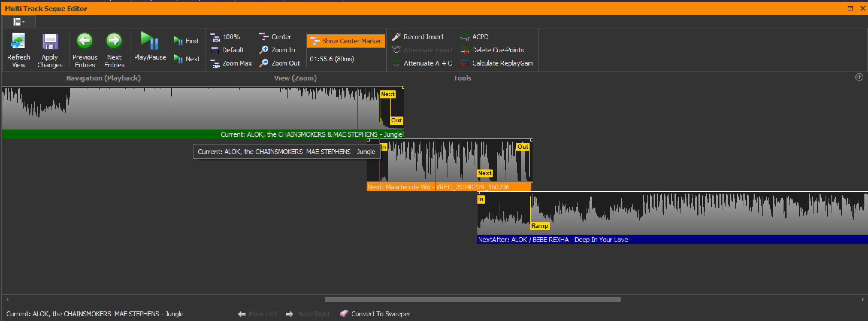Select Zoom Max view
This screenshot has height=321, width=868.
[x=231, y=63]
